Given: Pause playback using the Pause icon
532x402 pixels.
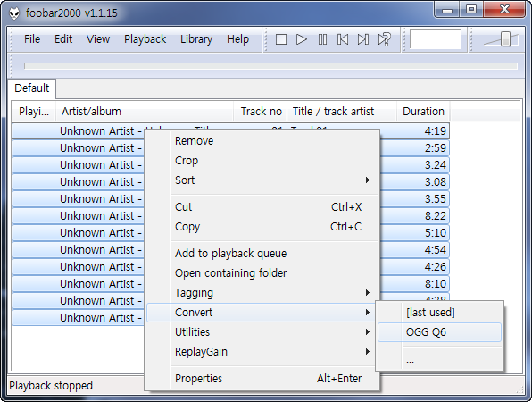Looking at the screenshot, I should click(322, 39).
